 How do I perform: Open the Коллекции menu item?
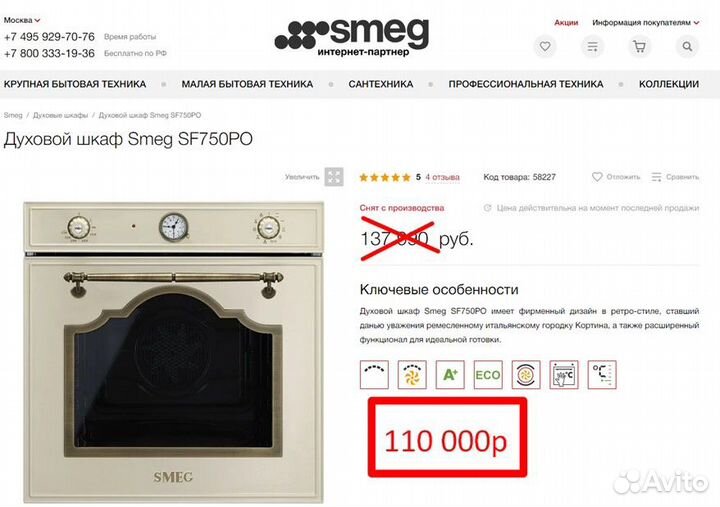669,84
